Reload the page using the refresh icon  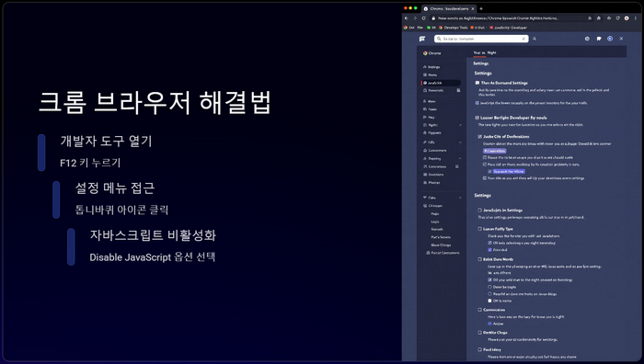point(423,18)
